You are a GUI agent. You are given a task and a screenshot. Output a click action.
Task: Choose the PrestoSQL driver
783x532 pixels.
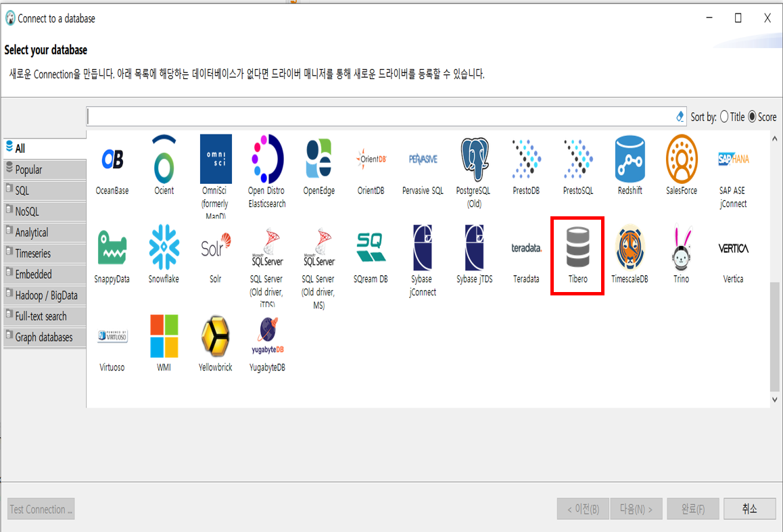pyautogui.click(x=578, y=160)
